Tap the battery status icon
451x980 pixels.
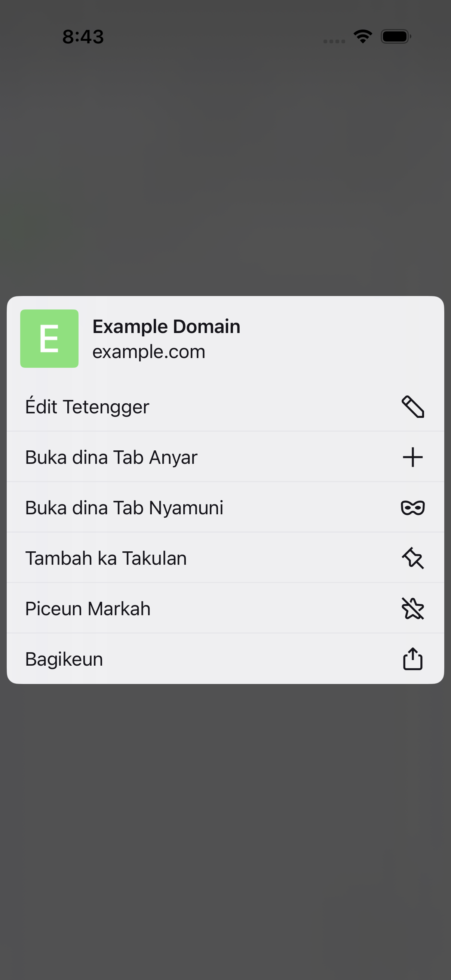point(396,37)
